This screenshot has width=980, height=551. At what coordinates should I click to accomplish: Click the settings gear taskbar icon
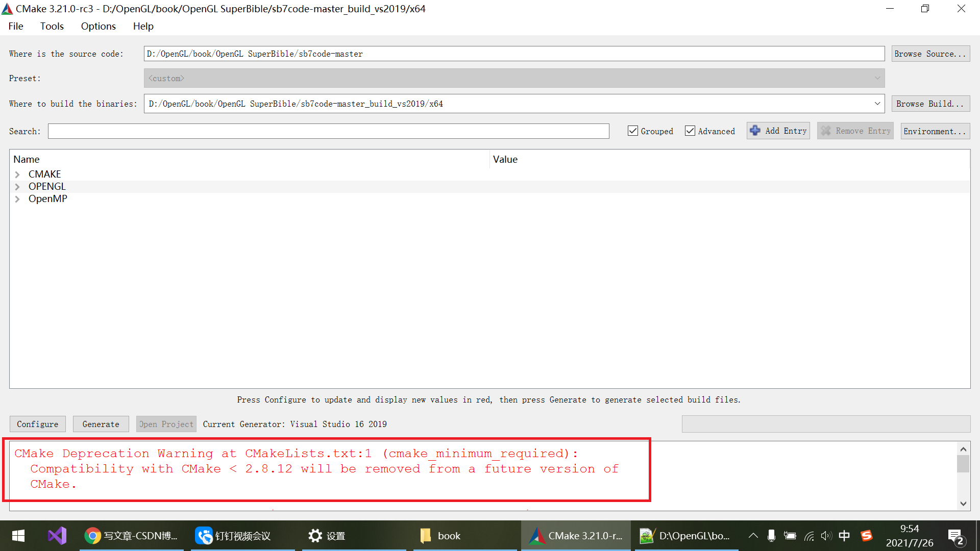click(315, 535)
